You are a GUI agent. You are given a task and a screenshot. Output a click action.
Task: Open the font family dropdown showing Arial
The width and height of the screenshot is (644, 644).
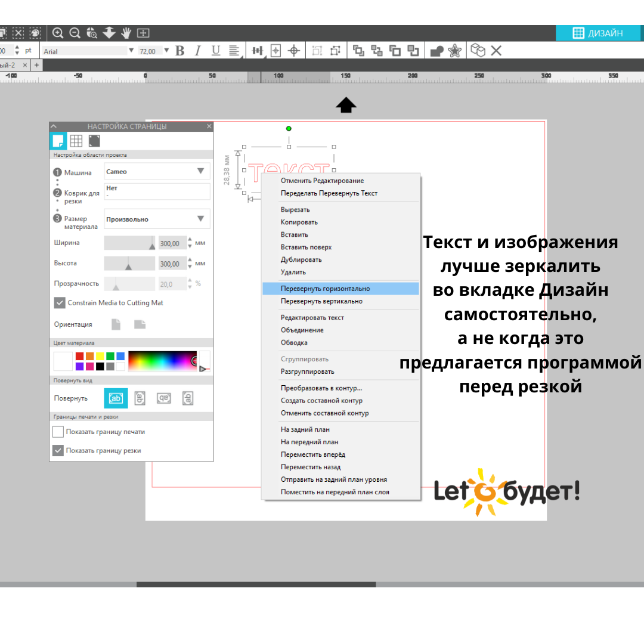coord(86,51)
